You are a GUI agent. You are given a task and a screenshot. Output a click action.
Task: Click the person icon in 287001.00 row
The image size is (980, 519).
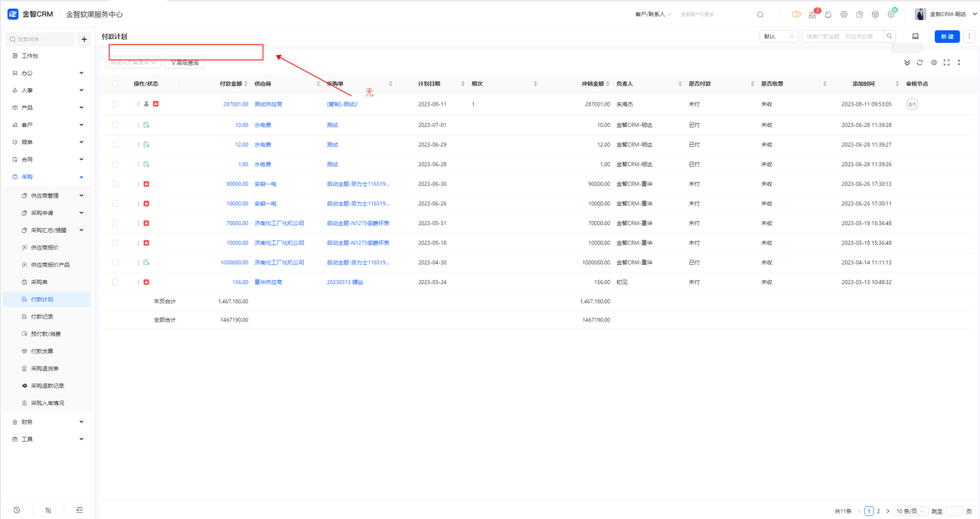(146, 103)
